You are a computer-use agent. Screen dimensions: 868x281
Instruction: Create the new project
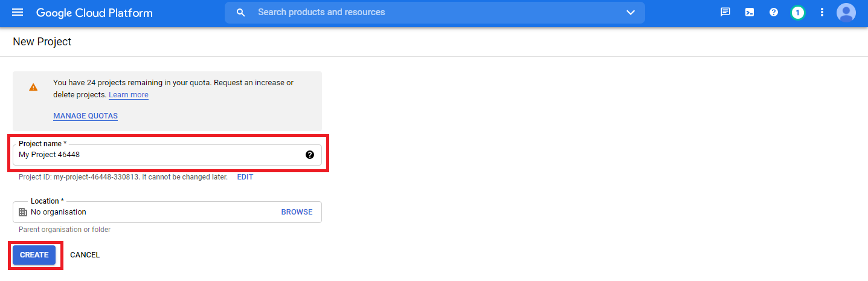[x=34, y=255]
